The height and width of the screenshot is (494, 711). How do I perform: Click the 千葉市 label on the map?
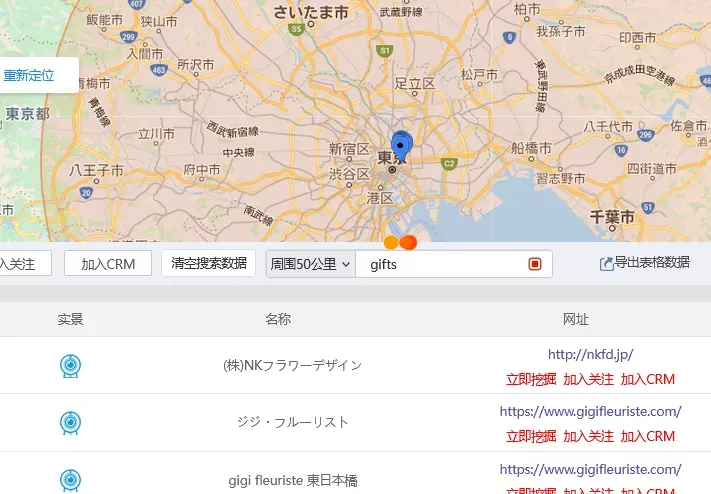pyautogui.click(x=612, y=217)
